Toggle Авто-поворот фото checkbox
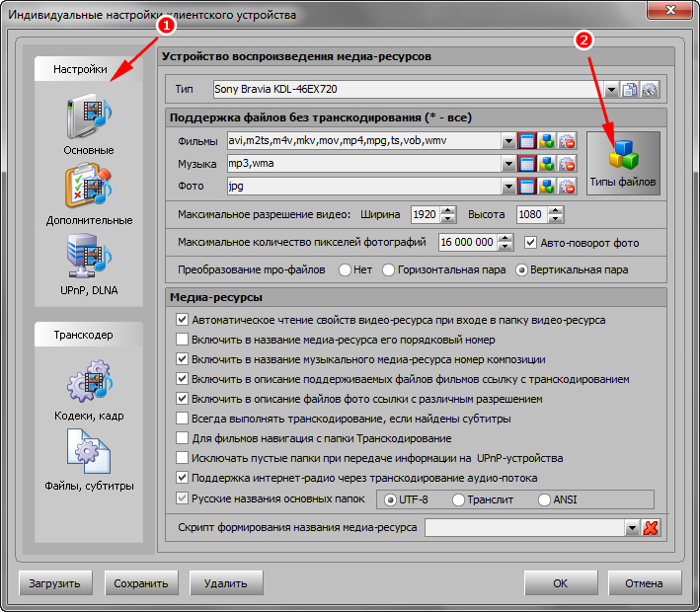The image size is (700, 612). [x=531, y=242]
